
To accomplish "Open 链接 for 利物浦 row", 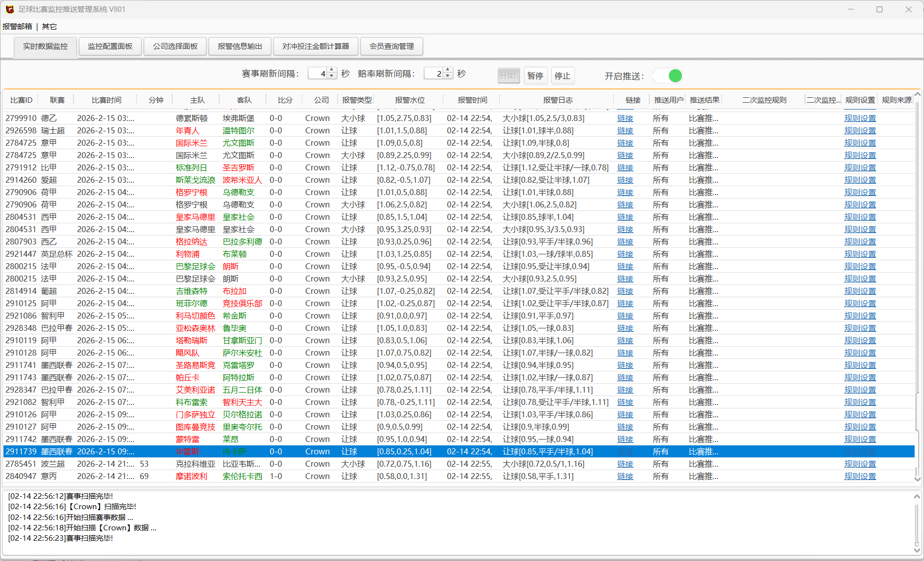I will [x=625, y=254].
